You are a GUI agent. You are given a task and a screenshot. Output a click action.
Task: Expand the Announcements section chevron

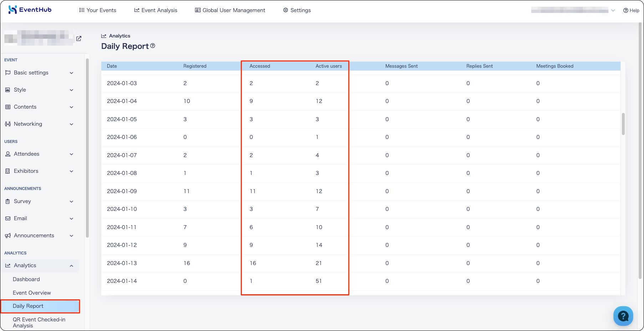click(71, 236)
